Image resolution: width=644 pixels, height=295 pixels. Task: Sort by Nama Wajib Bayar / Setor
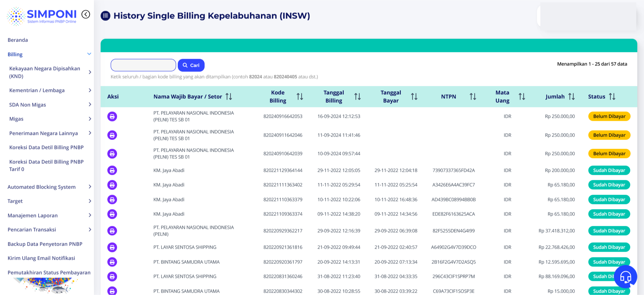tap(229, 97)
